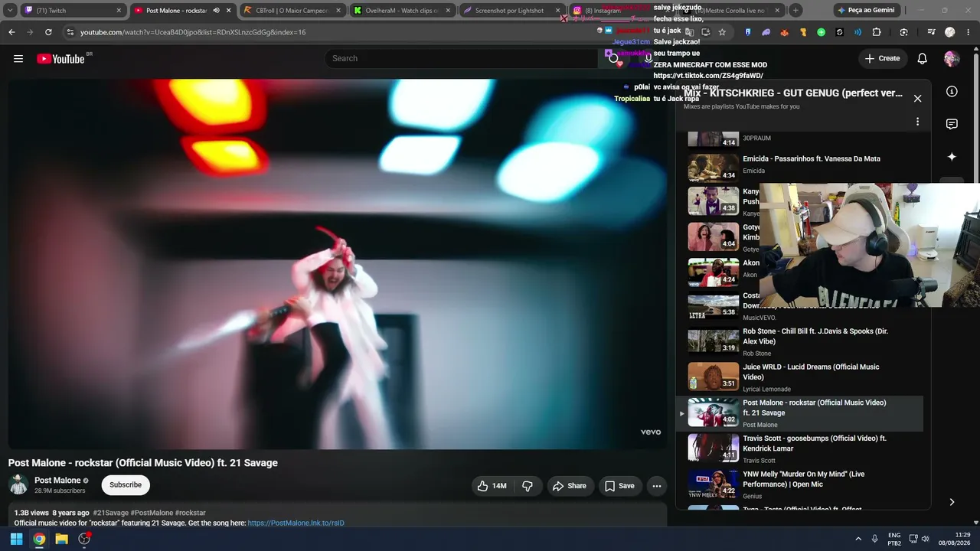Bookmark this page with the star
The height and width of the screenshot is (551, 980).
(722, 32)
